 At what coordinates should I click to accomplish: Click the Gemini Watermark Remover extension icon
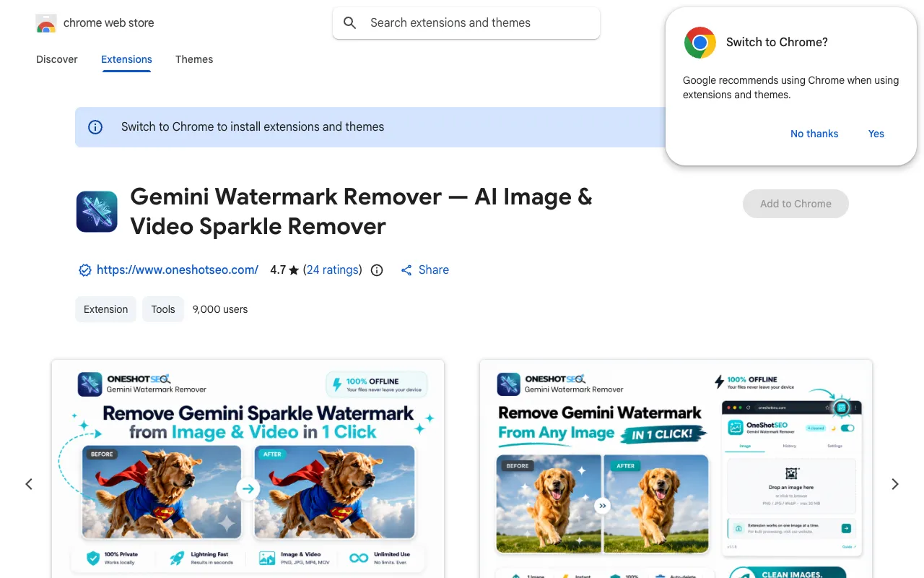click(97, 212)
